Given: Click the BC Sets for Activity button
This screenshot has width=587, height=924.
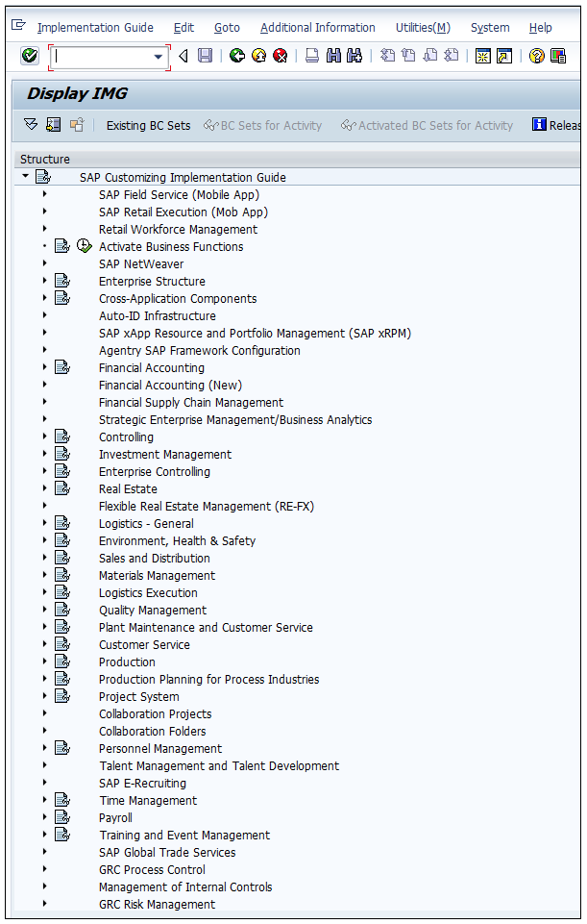Looking at the screenshot, I should (262, 126).
